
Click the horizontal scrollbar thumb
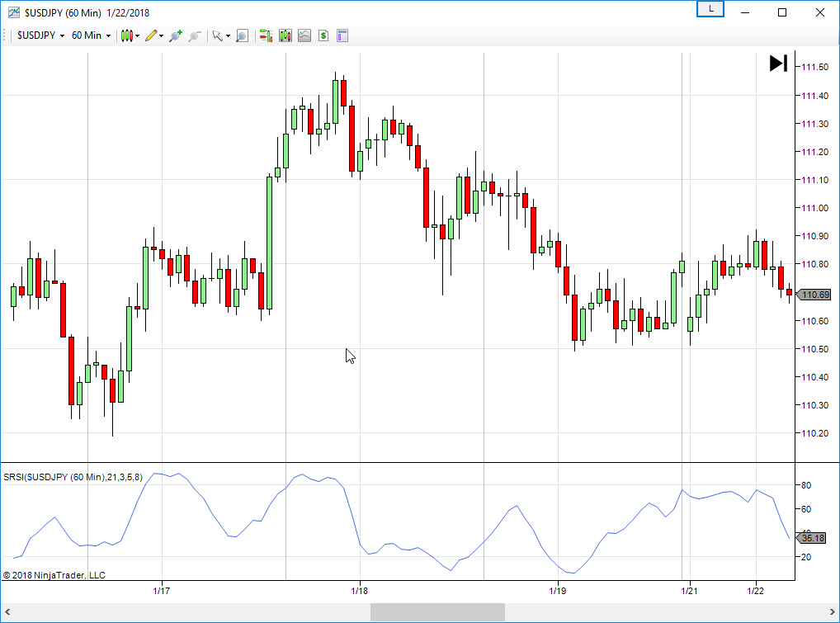click(x=437, y=611)
